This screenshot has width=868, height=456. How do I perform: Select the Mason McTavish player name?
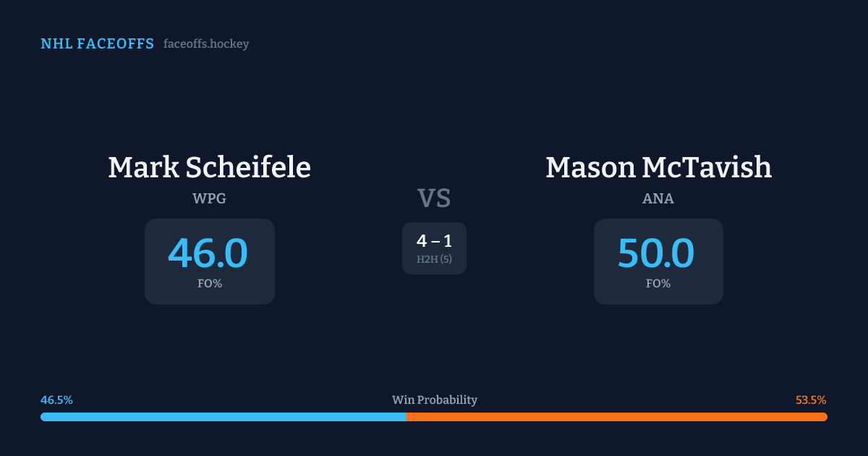pos(658,168)
